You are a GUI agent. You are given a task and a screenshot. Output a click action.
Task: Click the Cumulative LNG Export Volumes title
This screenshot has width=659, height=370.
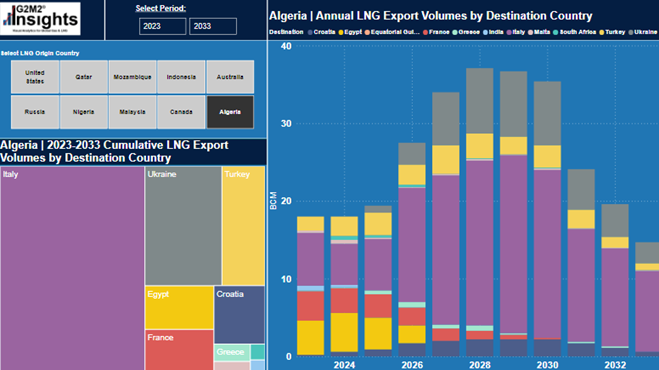pos(114,151)
